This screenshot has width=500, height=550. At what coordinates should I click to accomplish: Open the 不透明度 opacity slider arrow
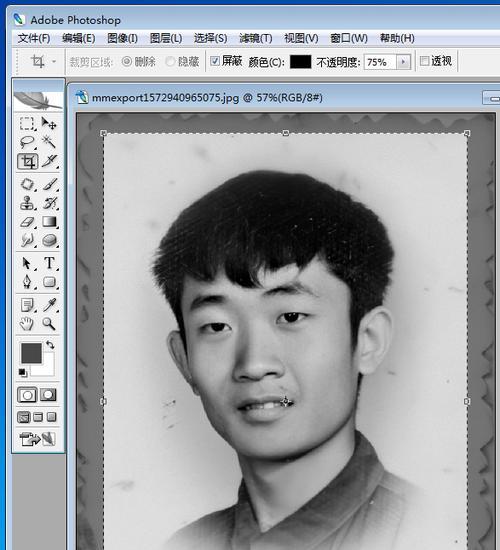[x=404, y=62]
